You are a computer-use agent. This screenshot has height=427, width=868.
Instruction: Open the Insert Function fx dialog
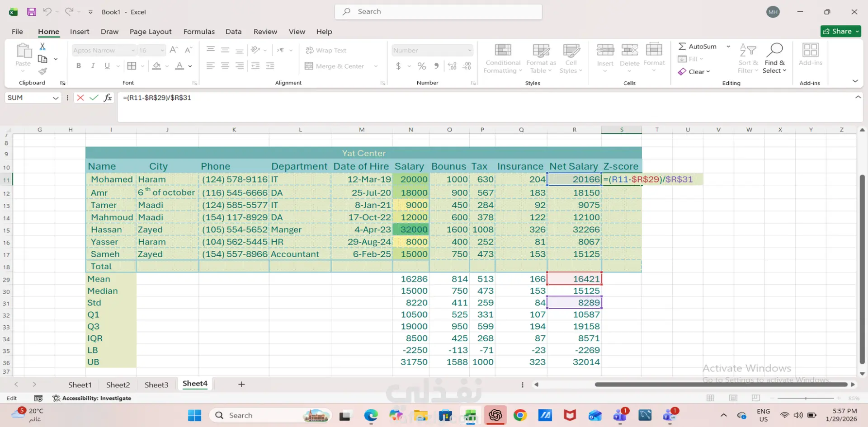pyautogui.click(x=108, y=98)
